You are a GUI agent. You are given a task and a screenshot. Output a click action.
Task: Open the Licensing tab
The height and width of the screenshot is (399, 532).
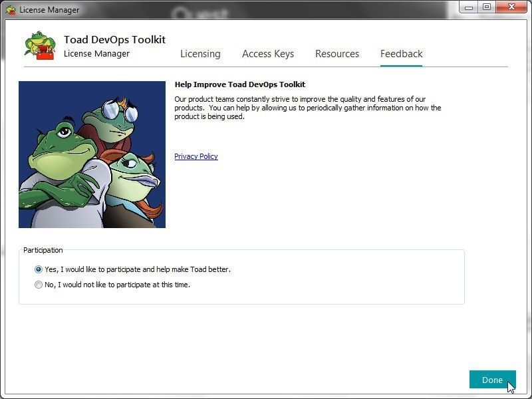tap(200, 54)
